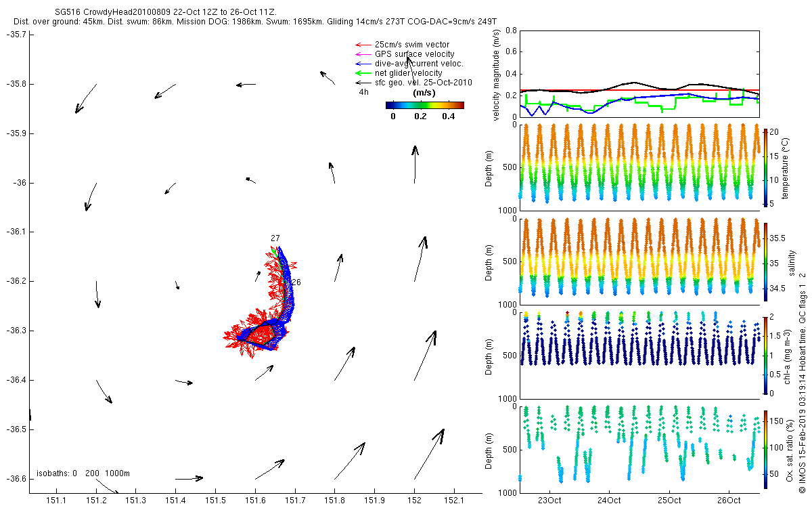Click the isobaths legend text
Viewport: 812px width, 508px height.
click(x=83, y=473)
